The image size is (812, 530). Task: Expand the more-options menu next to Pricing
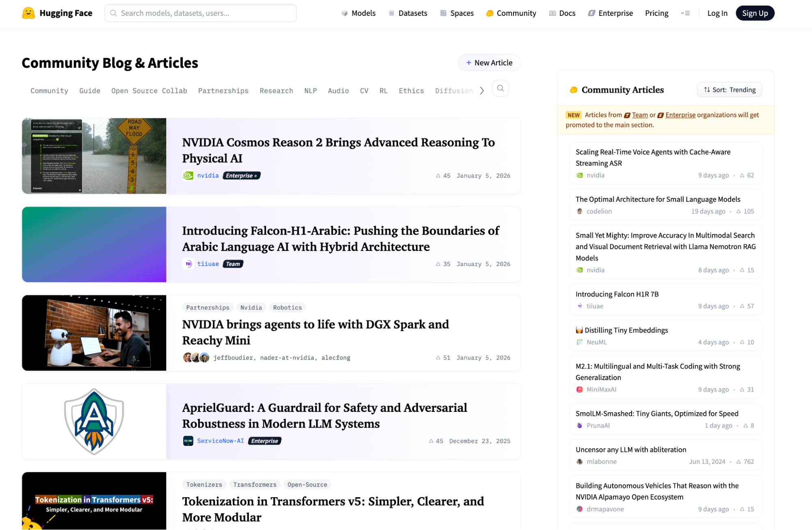(x=685, y=13)
